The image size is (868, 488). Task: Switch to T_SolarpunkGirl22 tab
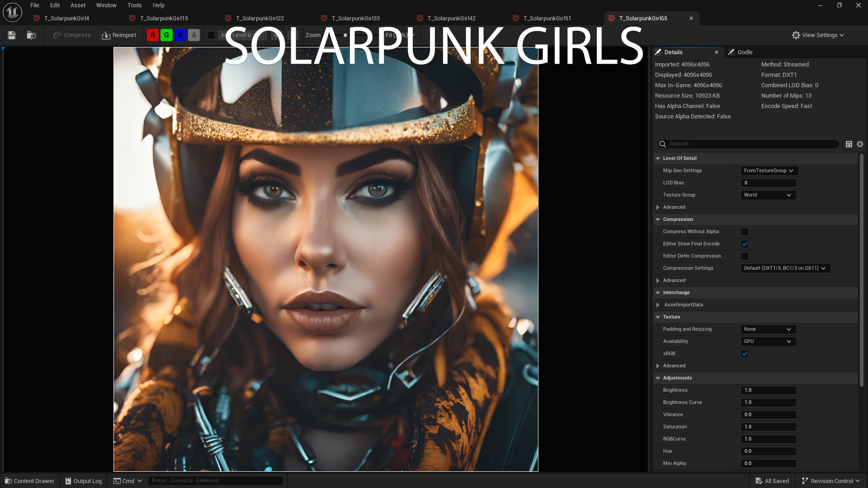click(x=259, y=19)
